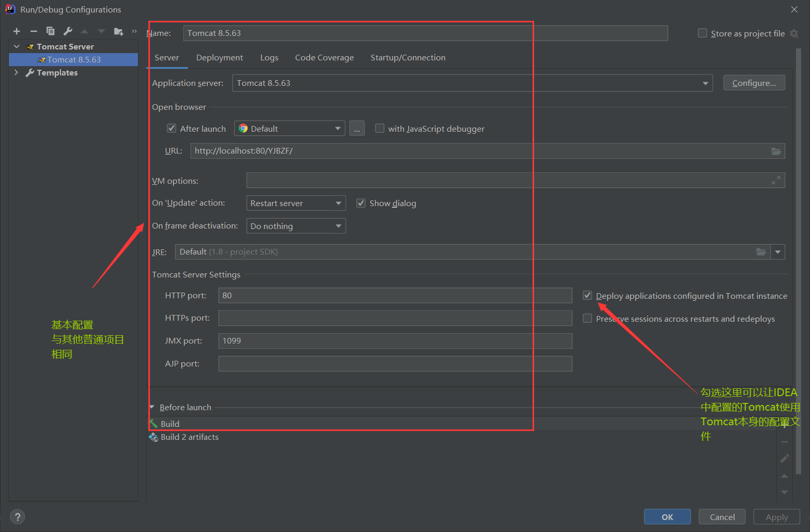The width and height of the screenshot is (810, 532).
Task: Open browser list ellipsis button
Action: click(x=357, y=129)
